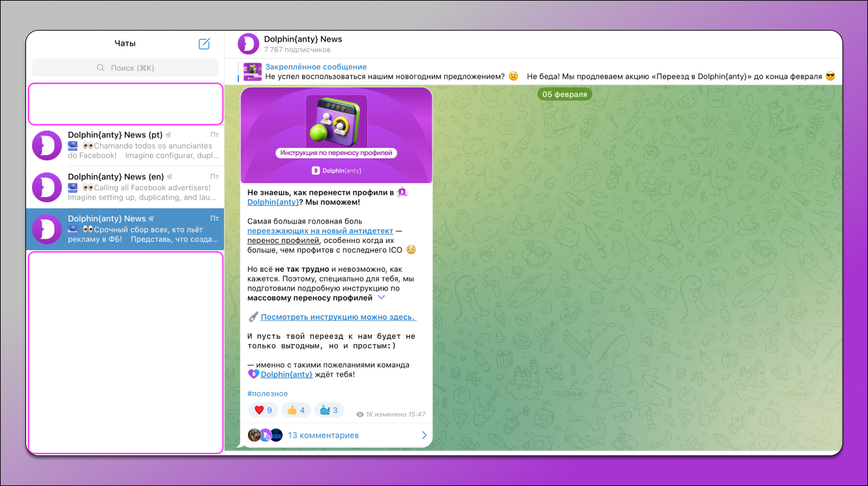Open the #полезное hashtag
The height and width of the screenshot is (486, 868).
(x=266, y=393)
